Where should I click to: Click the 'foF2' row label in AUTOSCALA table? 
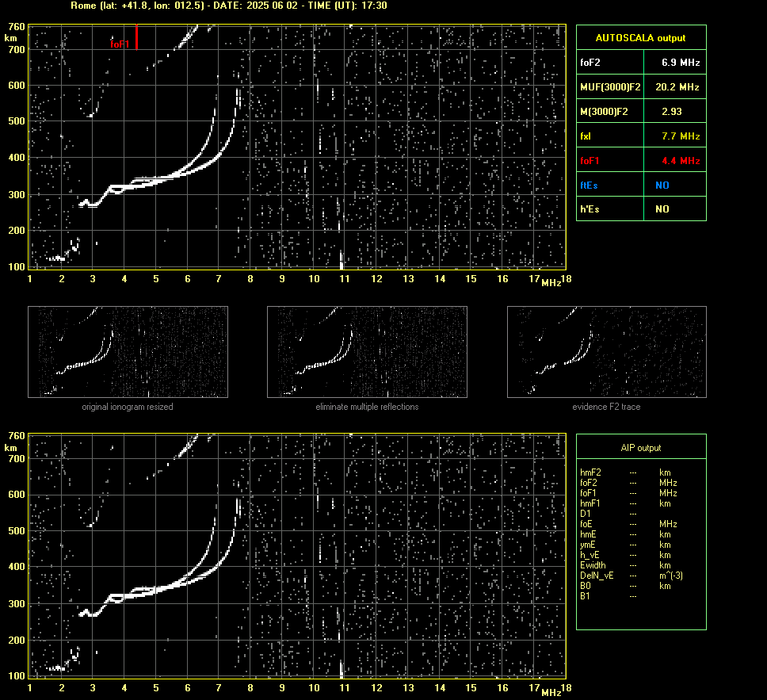(590, 62)
